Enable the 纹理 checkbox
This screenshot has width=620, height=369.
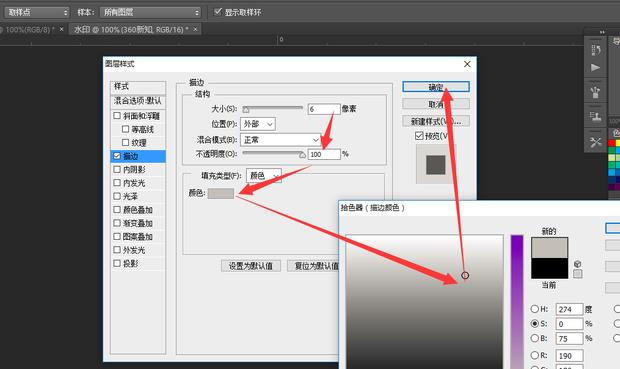pos(125,142)
